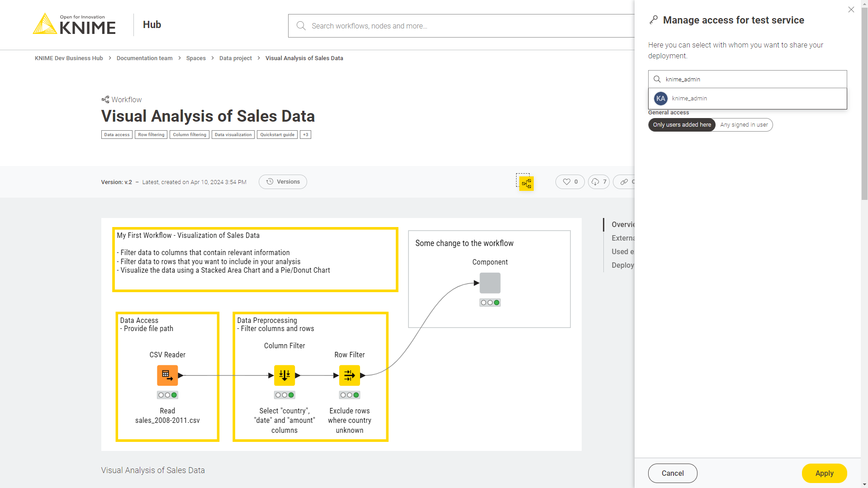
Task: Click the CSV Reader node icon
Action: [x=167, y=375]
